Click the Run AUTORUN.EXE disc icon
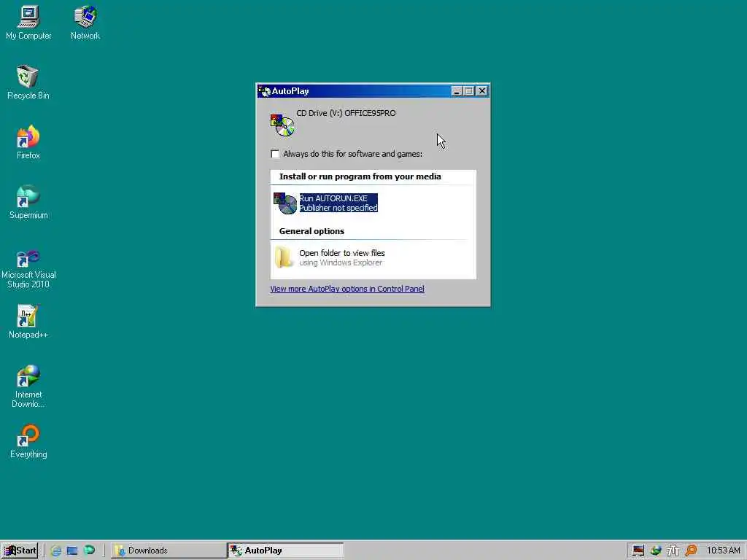The width and height of the screenshot is (747, 560). (285, 203)
